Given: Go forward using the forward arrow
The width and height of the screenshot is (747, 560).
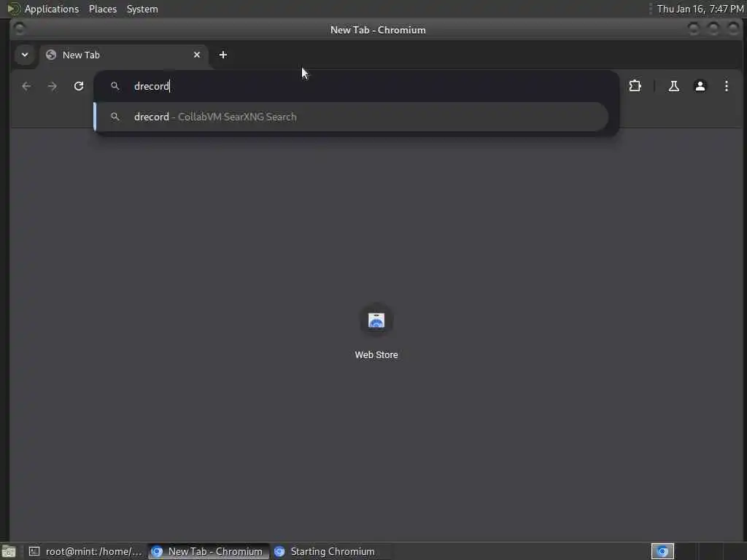Looking at the screenshot, I should tap(53, 86).
